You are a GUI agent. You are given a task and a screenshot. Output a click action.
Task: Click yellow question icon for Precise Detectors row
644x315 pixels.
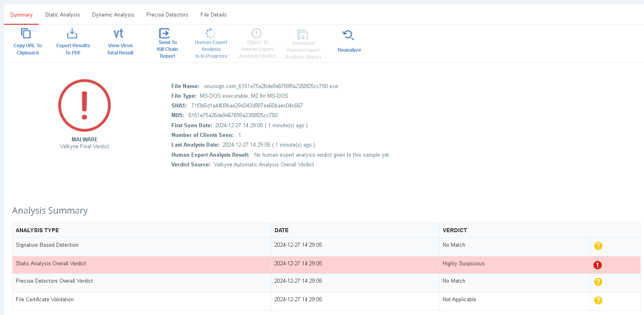click(598, 282)
